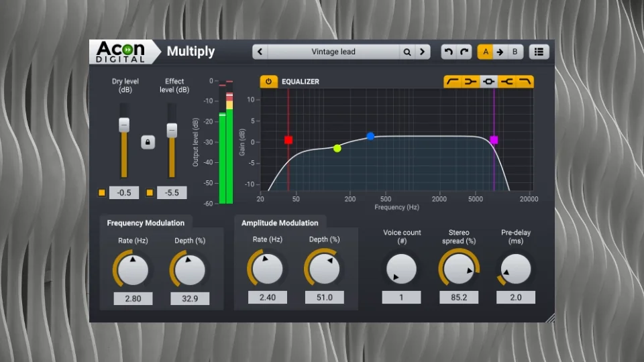Click the Pre-delay value 2.0
Screen dimensions: 644x362
point(516,297)
